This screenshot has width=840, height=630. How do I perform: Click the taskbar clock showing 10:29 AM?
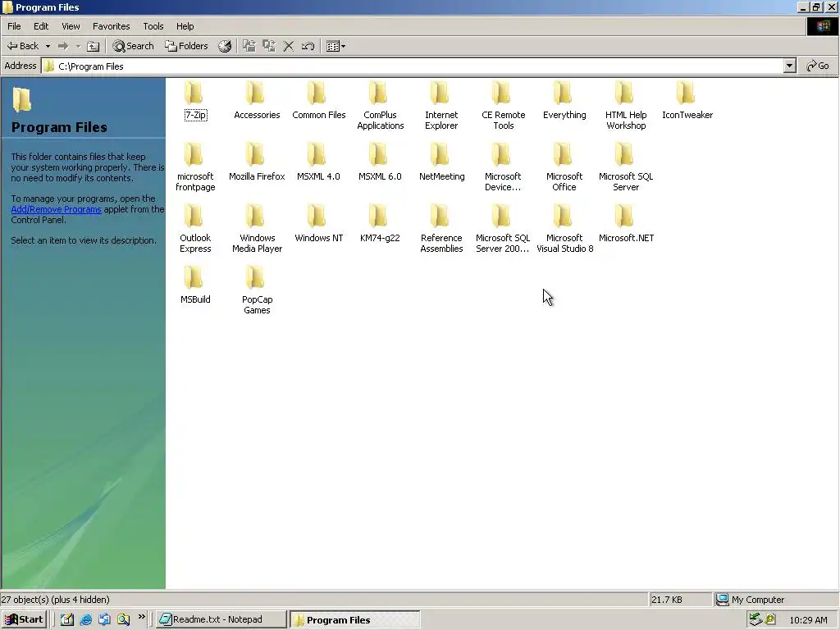click(x=808, y=620)
